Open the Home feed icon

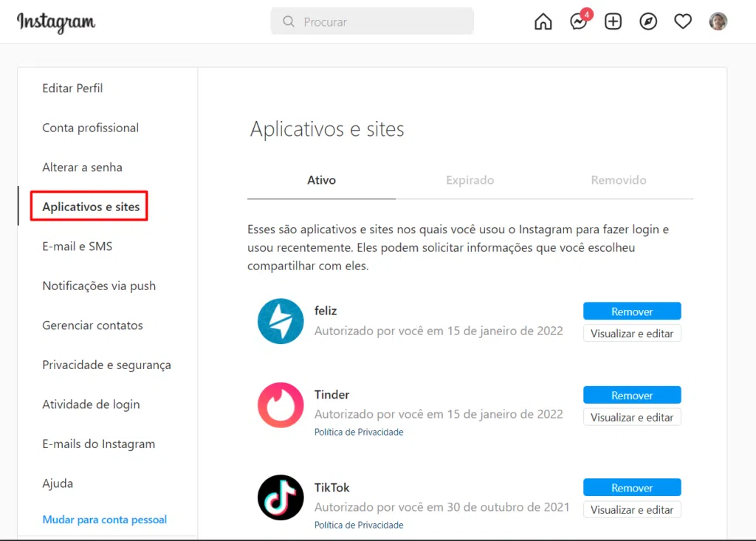pos(543,21)
